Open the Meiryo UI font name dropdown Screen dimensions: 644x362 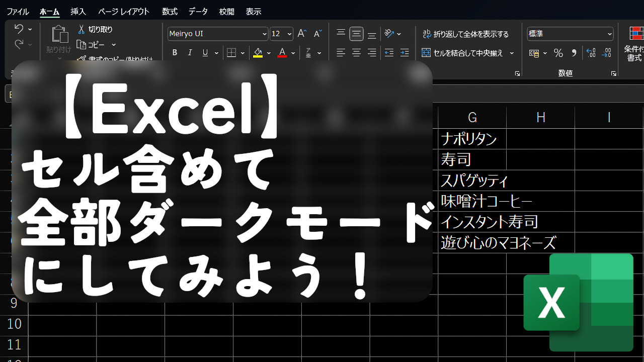pyautogui.click(x=265, y=34)
